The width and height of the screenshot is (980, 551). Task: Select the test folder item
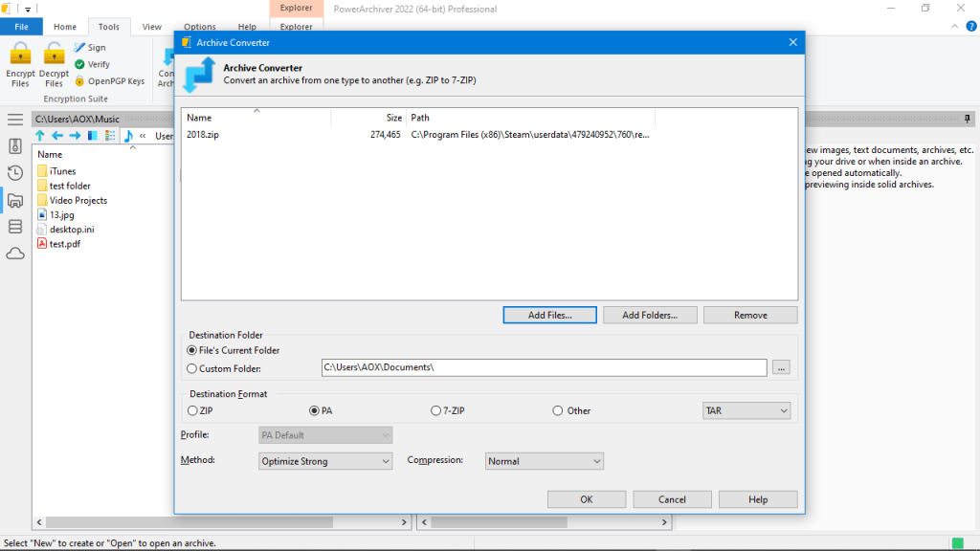[64, 186]
